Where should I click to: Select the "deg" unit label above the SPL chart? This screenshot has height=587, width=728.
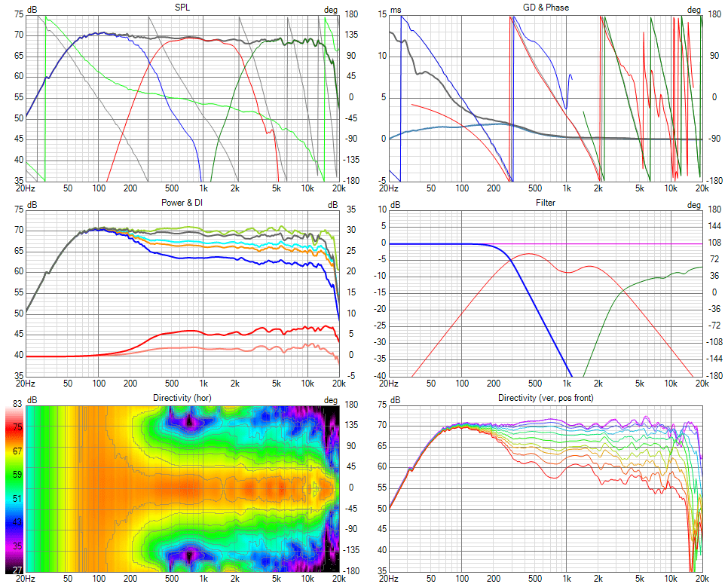(331, 10)
